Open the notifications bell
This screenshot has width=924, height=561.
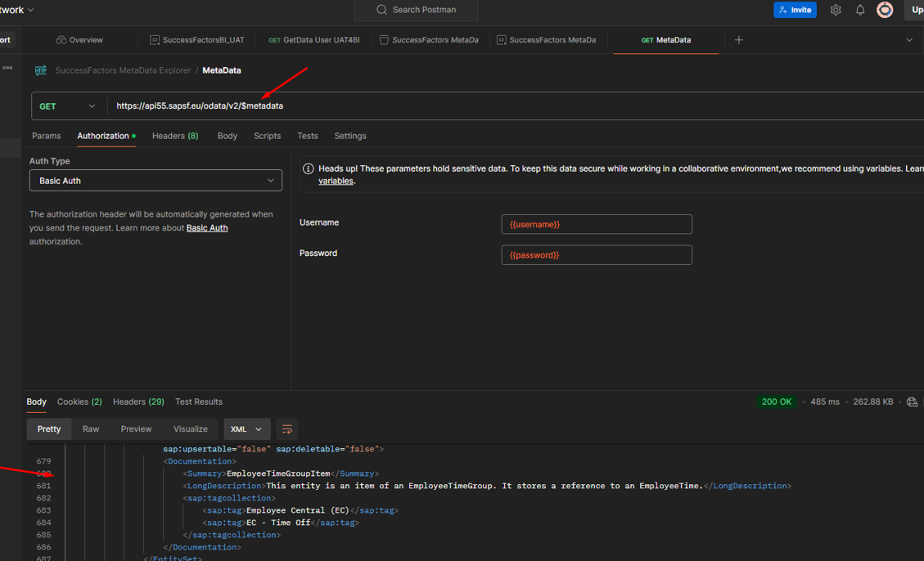(x=860, y=10)
